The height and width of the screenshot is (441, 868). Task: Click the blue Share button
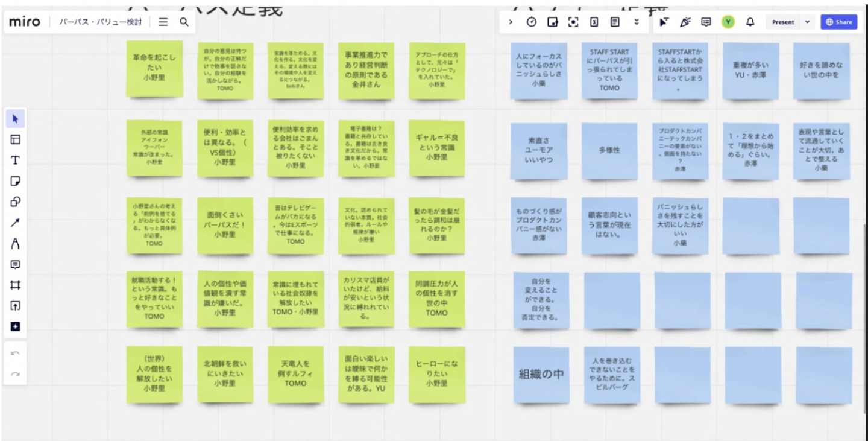coord(839,22)
